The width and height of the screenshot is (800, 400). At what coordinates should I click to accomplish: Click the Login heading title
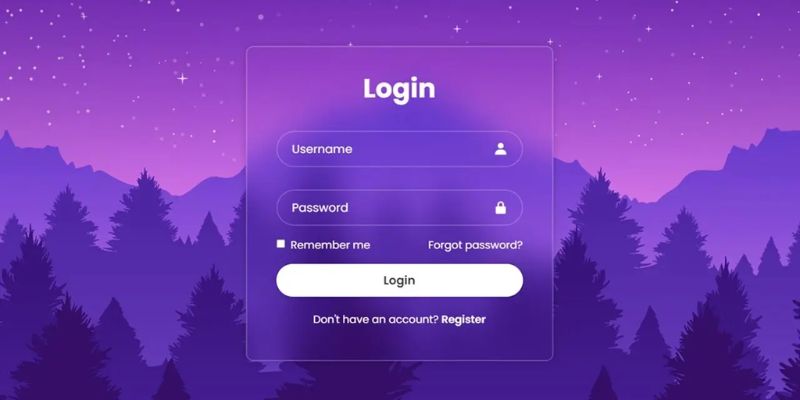pyautogui.click(x=399, y=89)
